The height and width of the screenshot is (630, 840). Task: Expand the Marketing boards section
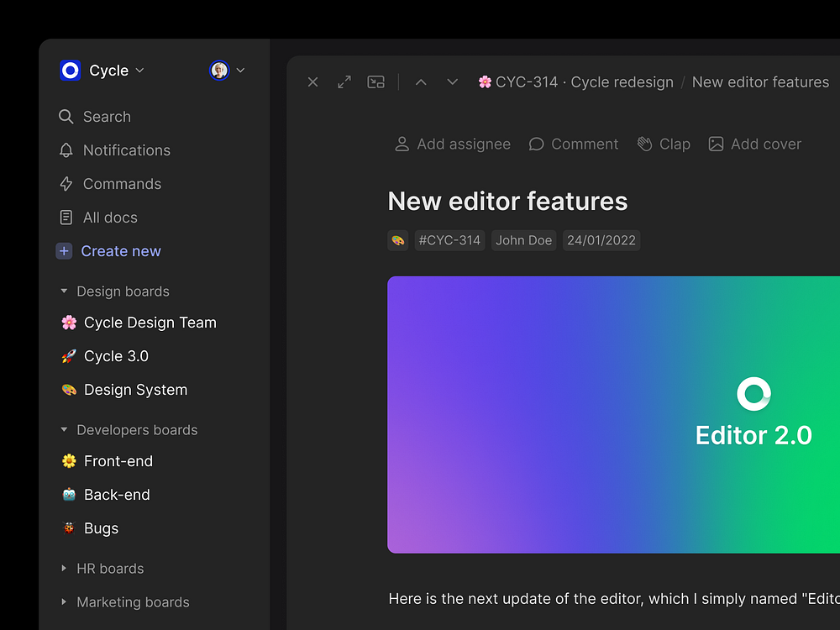pos(64,602)
